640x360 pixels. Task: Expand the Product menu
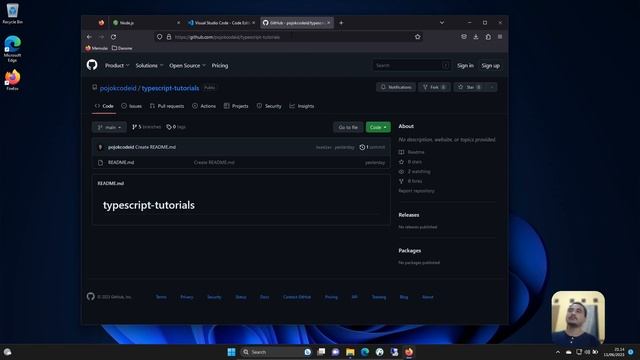117,65
